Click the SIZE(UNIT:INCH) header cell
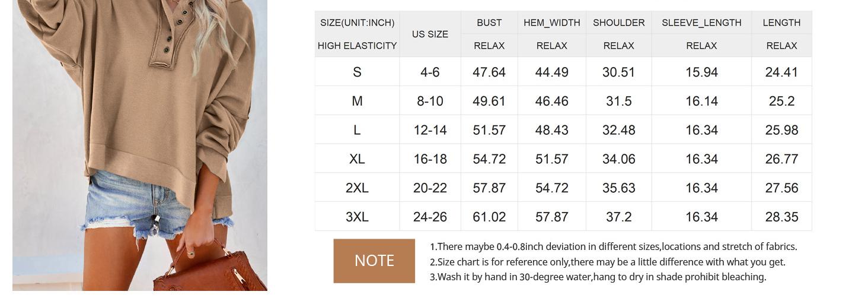The width and height of the screenshot is (868, 304). (357, 23)
